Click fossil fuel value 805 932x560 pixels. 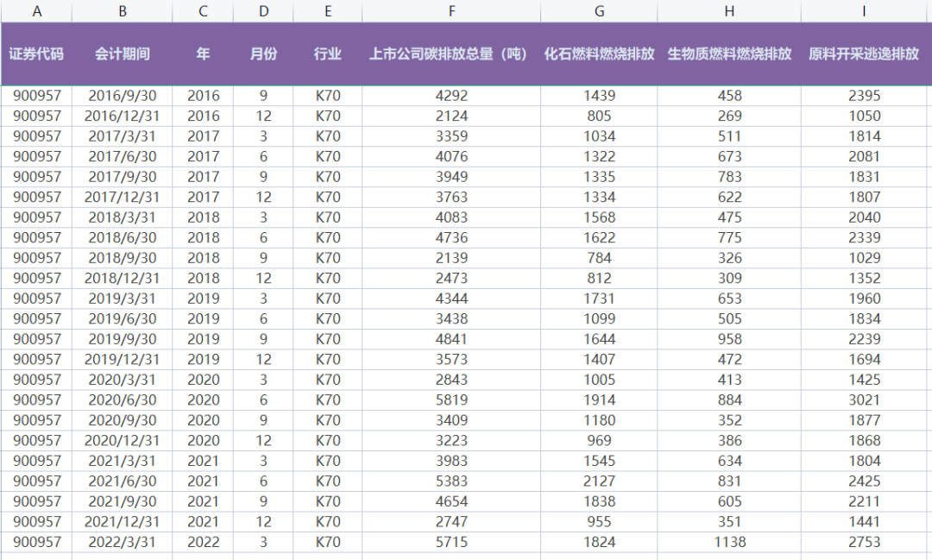coord(599,116)
